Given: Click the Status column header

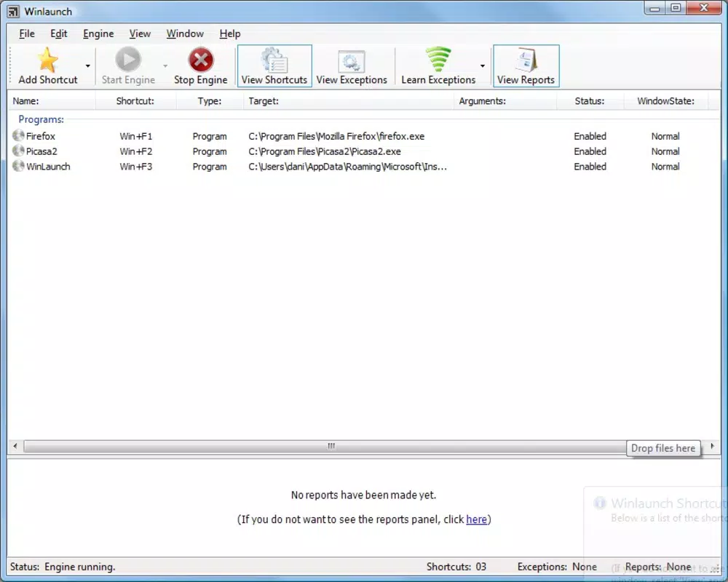Looking at the screenshot, I should (590, 100).
